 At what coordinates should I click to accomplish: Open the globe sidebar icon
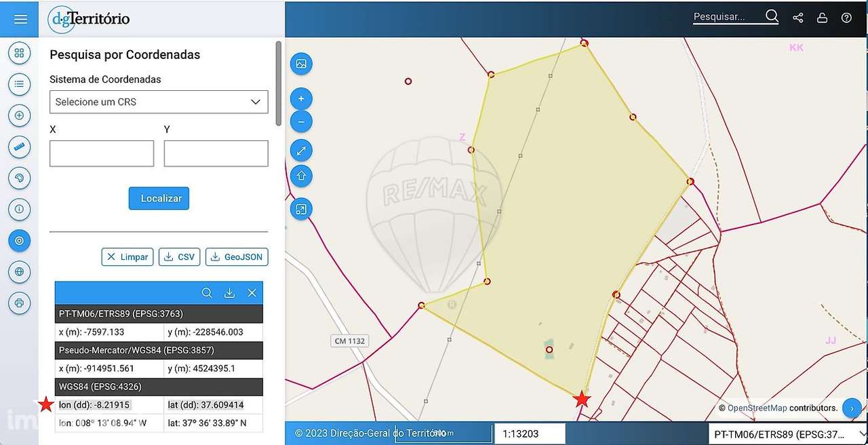tap(19, 271)
